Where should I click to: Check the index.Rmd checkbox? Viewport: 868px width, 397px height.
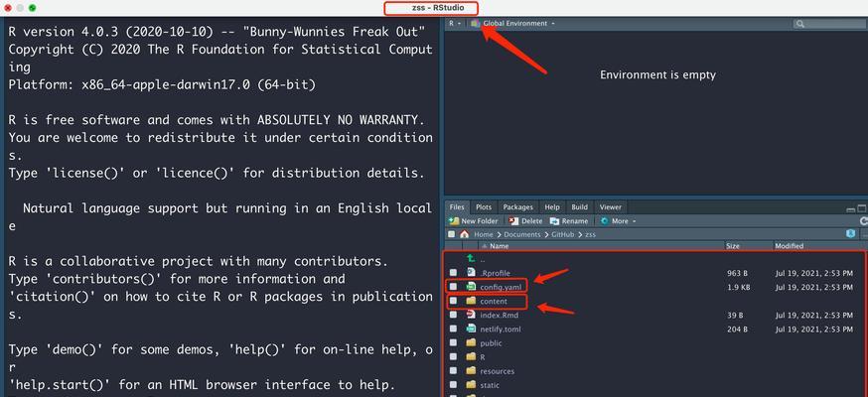click(x=454, y=316)
